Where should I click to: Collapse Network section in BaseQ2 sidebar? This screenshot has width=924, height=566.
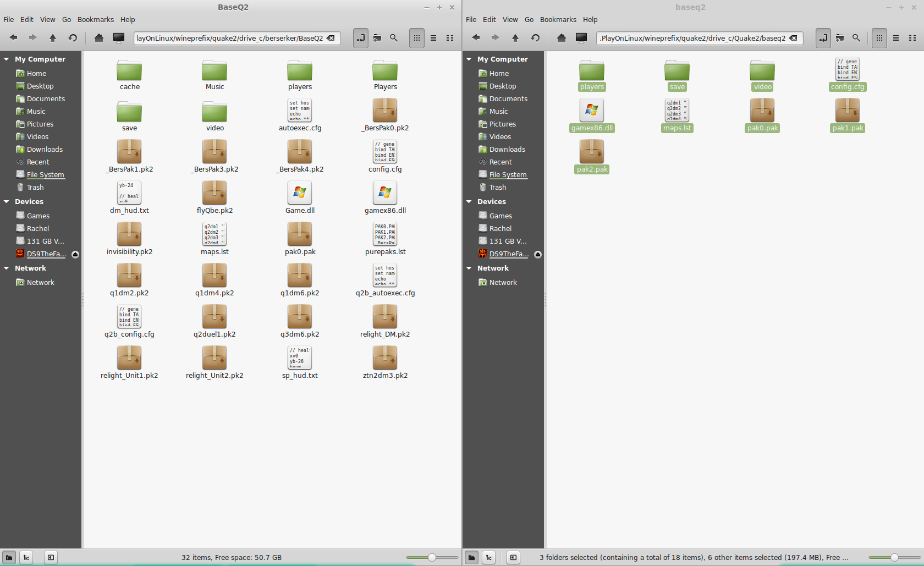(x=7, y=268)
